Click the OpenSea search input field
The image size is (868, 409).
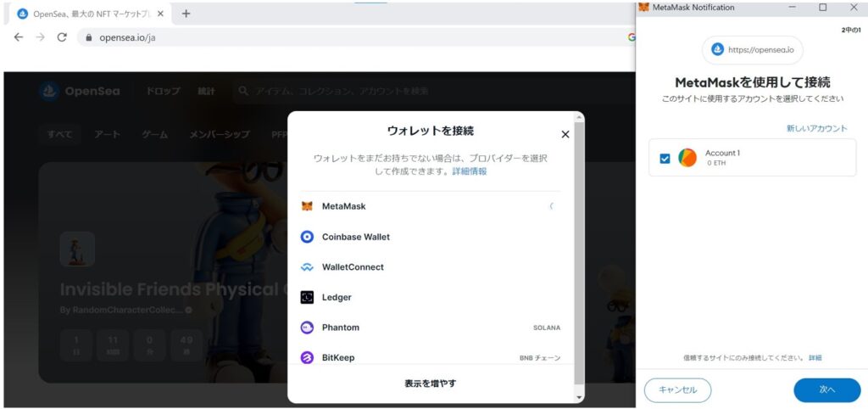[433, 91]
